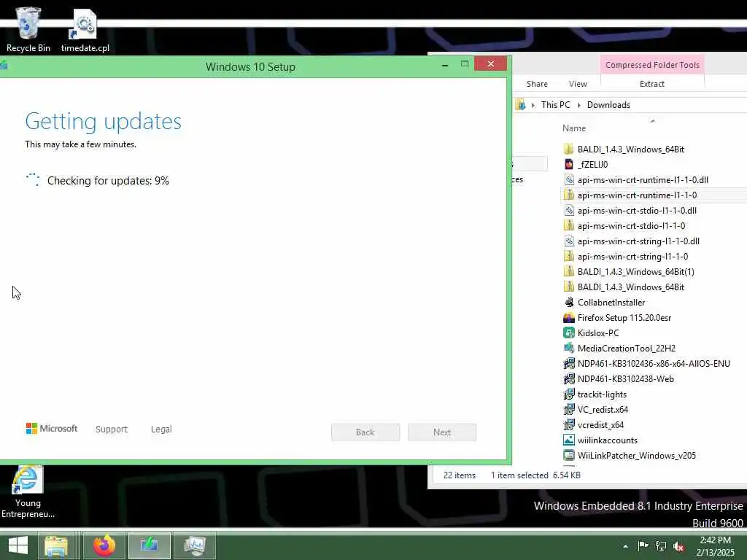Open the last taskbar monitor application icon
Viewport: 747px width, 560px height.
click(x=194, y=545)
